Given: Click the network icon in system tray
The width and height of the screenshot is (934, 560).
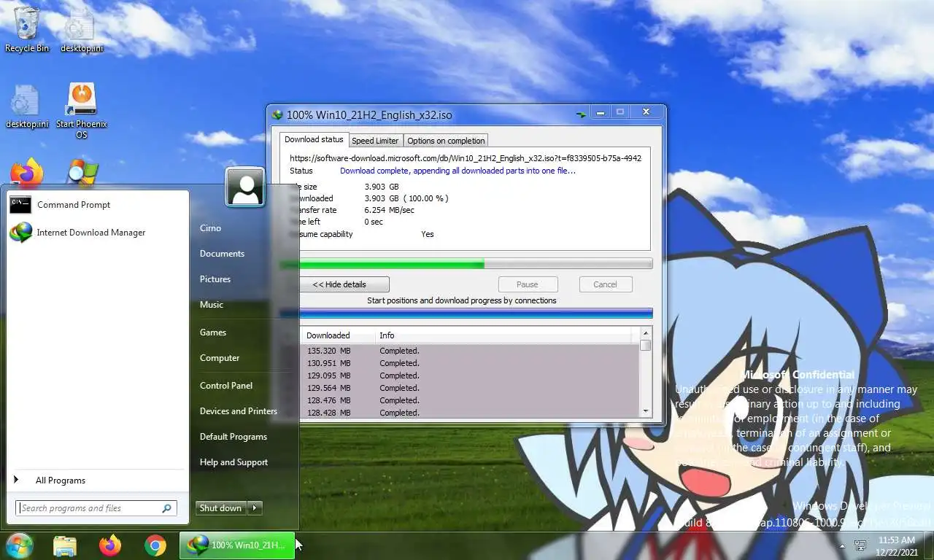Looking at the screenshot, I should [860, 545].
